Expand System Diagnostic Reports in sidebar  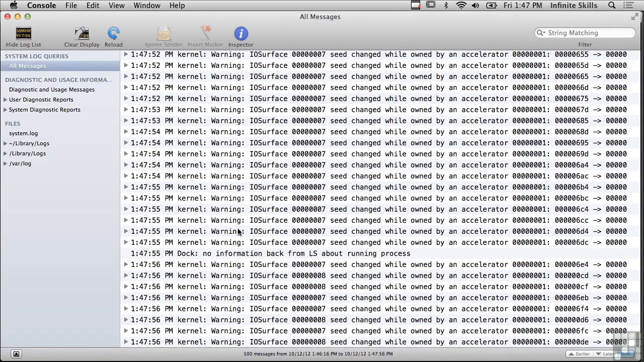coord(5,110)
